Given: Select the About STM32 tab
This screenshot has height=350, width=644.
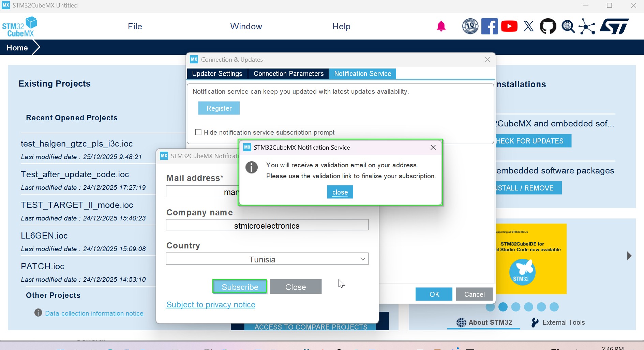Looking at the screenshot, I should [x=484, y=322].
